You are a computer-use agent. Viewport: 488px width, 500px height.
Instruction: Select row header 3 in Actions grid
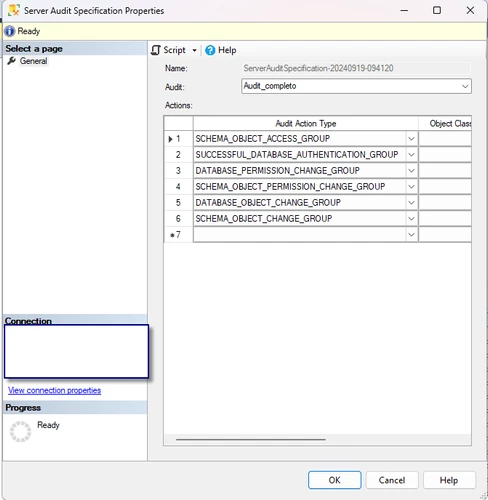(178, 171)
